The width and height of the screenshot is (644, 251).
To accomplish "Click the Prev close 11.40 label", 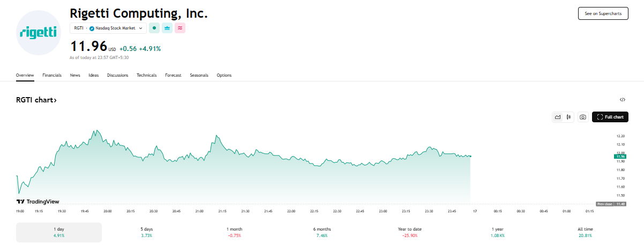I will (611, 204).
